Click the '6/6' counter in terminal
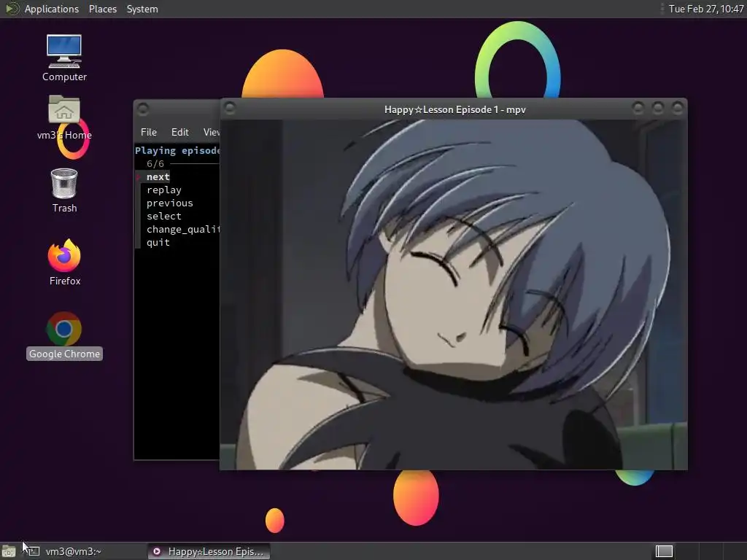The image size is (747, 560). (x=155, y=164)
